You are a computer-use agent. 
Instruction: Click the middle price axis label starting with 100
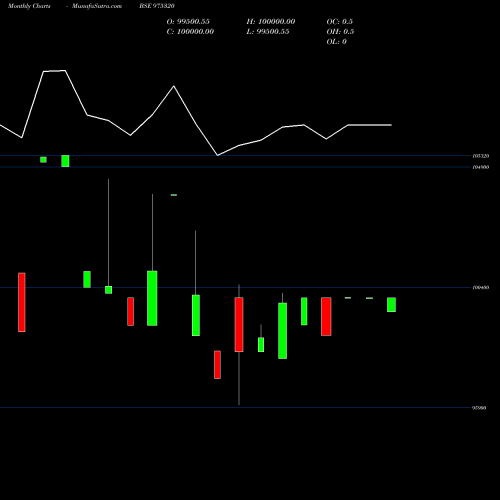481,287
